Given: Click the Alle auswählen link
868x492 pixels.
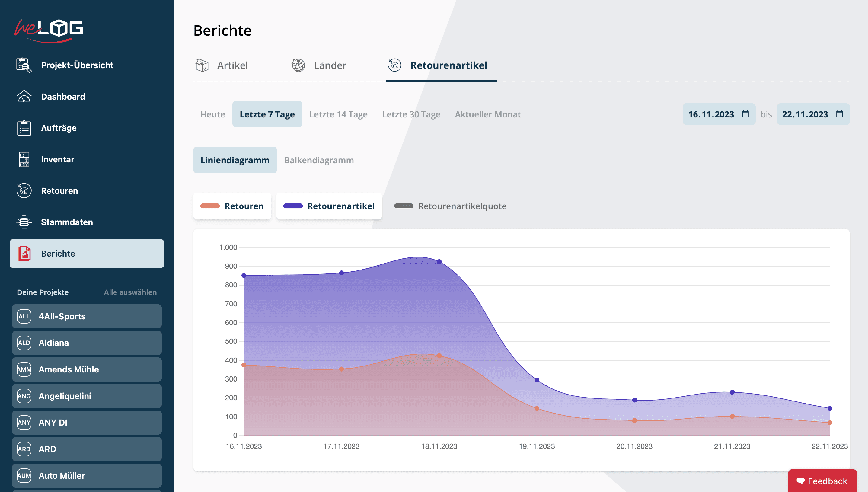Looking at the screenshot, I should [130, 292].
